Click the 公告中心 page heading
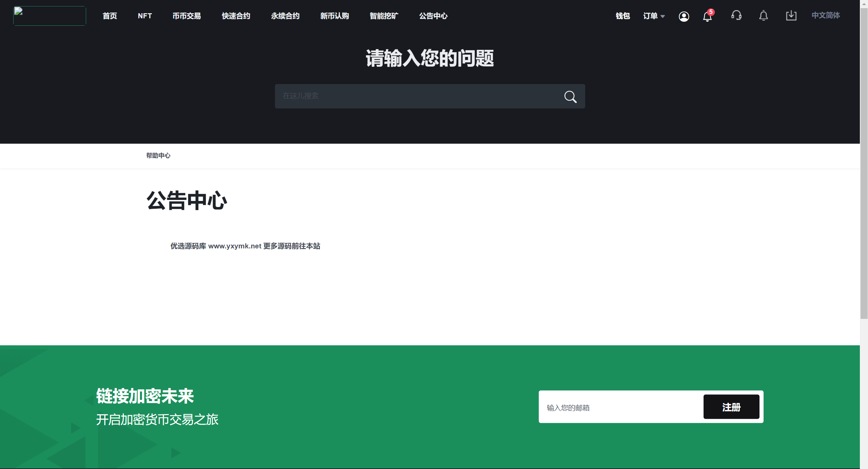This screenshot has width=868, height=469. click(x=187, y=201)
